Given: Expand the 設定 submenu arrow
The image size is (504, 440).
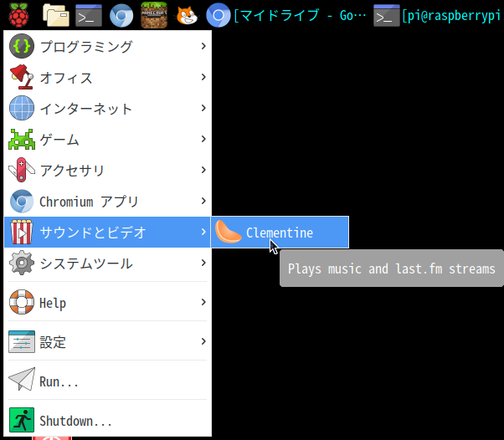Looking at the screenshot, I should point(203,341).
